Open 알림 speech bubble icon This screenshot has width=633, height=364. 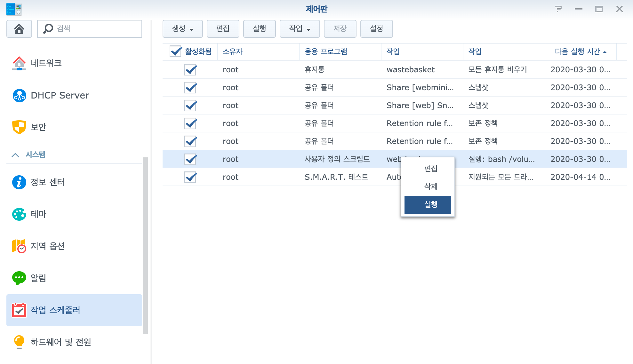coord(19,278)
